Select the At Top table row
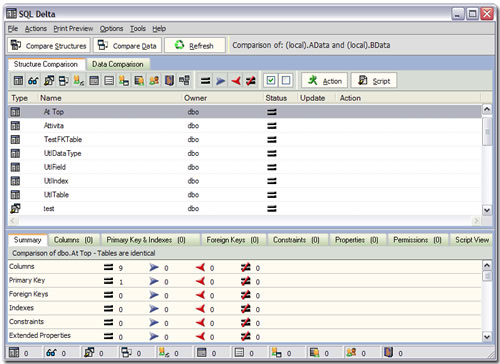The height and width of the screenshot is (364, 500). [x=245, y=112]
